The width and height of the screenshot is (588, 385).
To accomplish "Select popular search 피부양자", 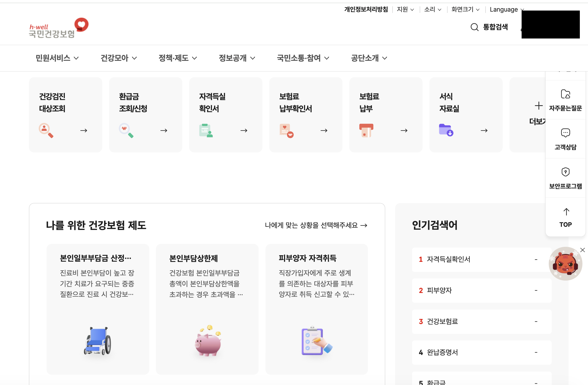I will [482, 291].
